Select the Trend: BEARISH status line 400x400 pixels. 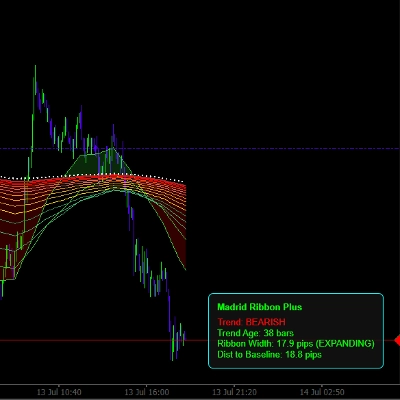pos(251,322)
